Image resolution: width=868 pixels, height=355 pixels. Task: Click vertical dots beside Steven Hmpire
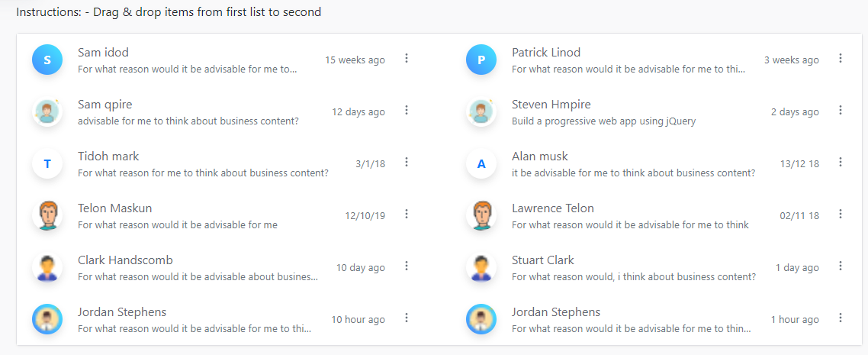pyautogui.click(x=841, y=111)
